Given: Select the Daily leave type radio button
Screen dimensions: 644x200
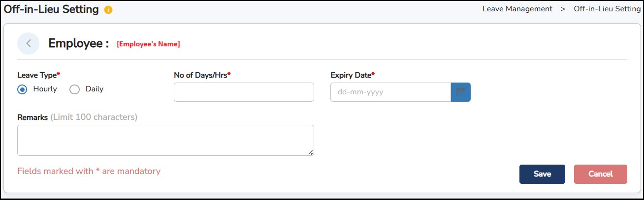Looking at the screenshot, I should tap(74, 89).
